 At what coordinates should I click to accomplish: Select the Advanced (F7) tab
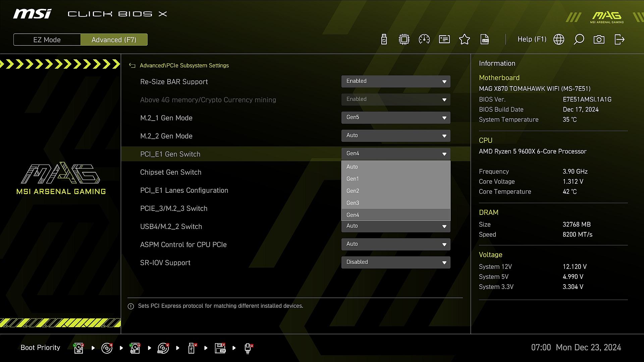click(x=114, y=40)
